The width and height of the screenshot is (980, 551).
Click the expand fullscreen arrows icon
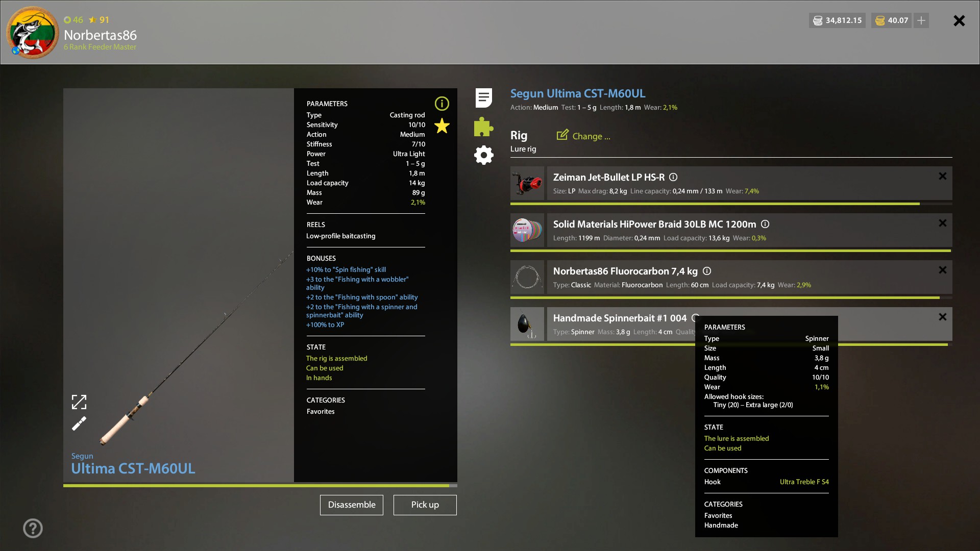[x=79, y=402]
